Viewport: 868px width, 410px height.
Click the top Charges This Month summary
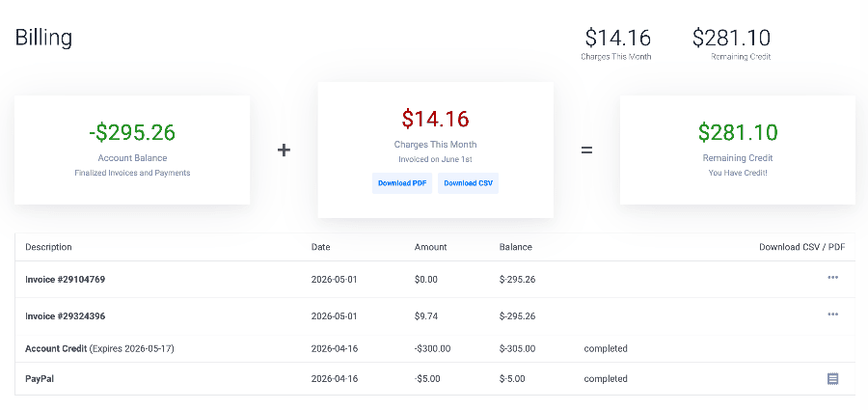616,43
